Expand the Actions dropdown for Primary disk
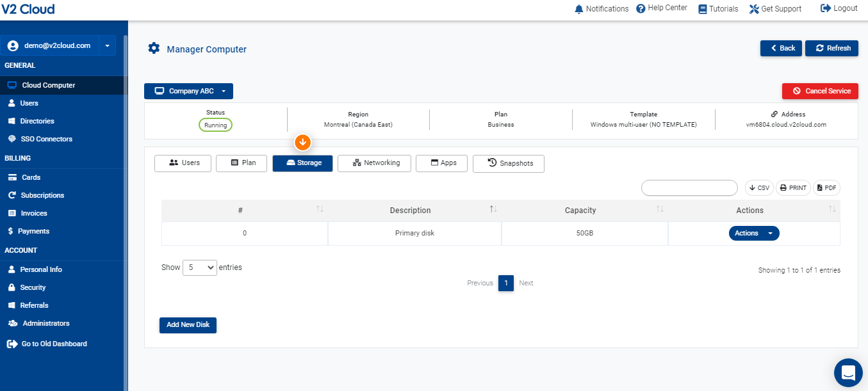 click(754, 233)
